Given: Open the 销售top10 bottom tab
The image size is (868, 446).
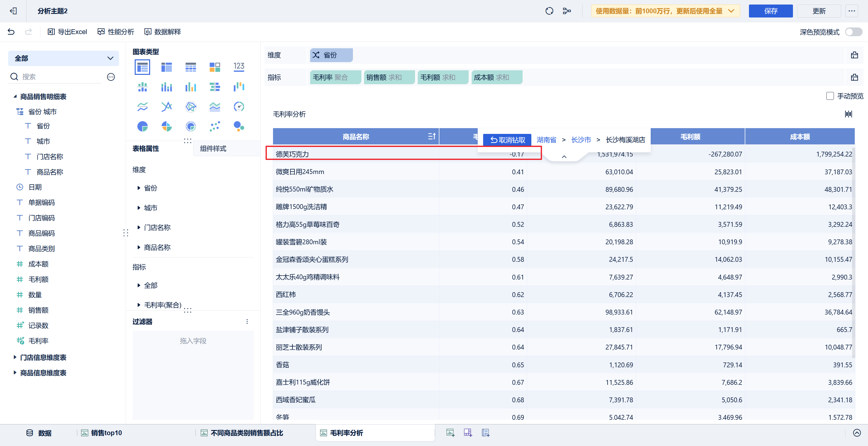Looking at the screenshot, I should click(106, 433).
